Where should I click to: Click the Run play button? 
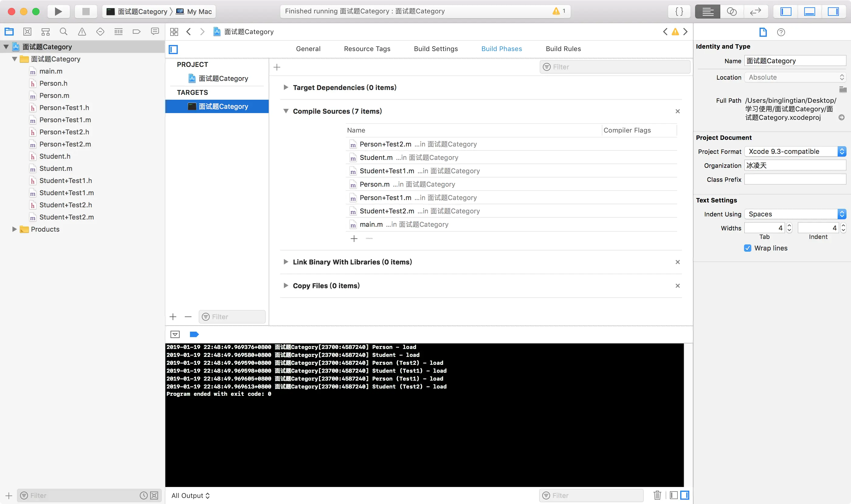pyautogui.click(x=58, y=12)
